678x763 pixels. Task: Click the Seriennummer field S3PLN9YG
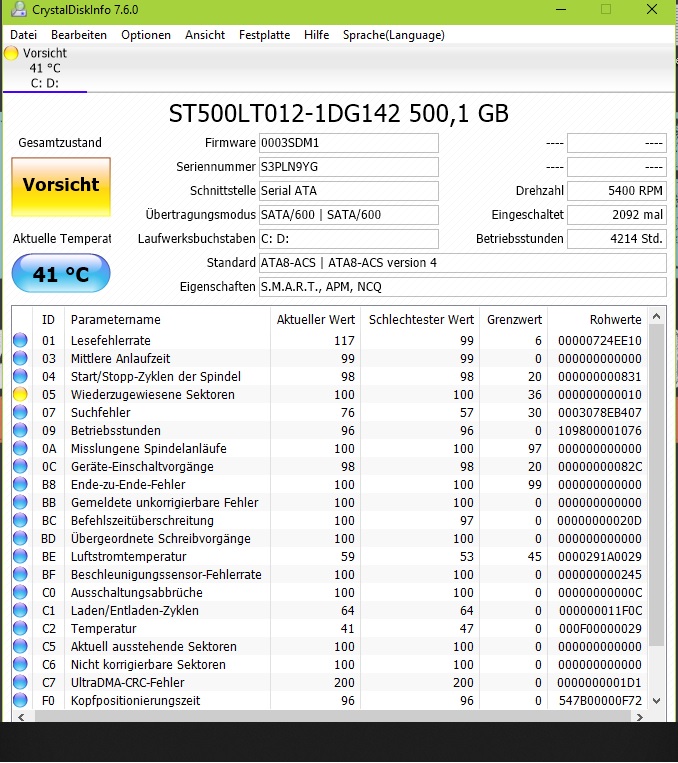pyautogui.click(x=348, y=167)
